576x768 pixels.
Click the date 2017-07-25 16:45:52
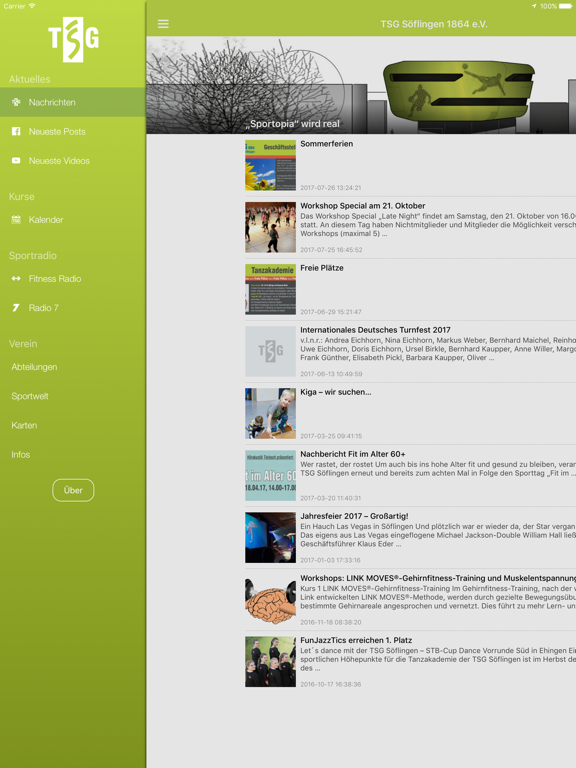pyautogui.click(x=331, y=250)
